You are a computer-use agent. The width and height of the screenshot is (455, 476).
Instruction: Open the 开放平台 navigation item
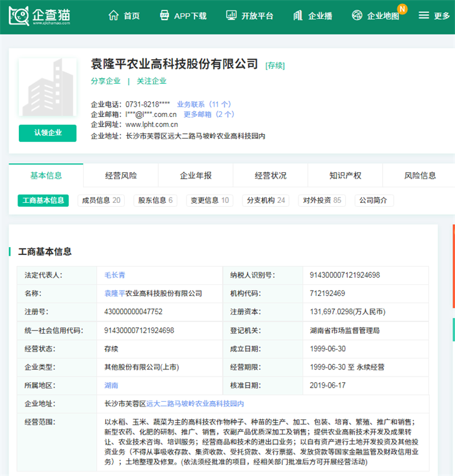coord(257,16)
